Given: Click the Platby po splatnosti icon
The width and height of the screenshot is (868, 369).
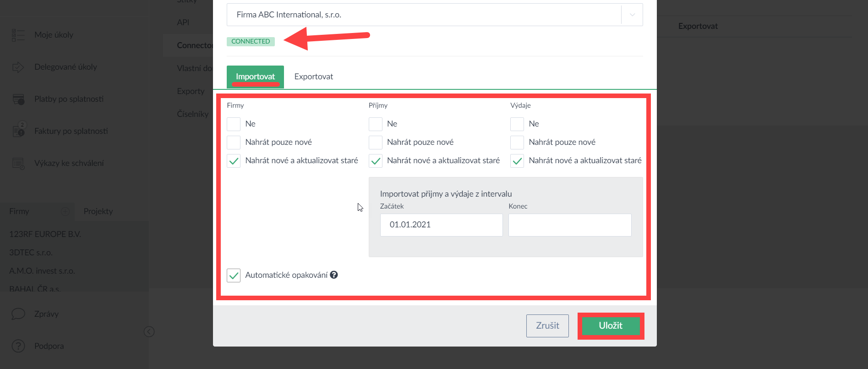Looking at the screenshot, I should click(x=18, y=99).
